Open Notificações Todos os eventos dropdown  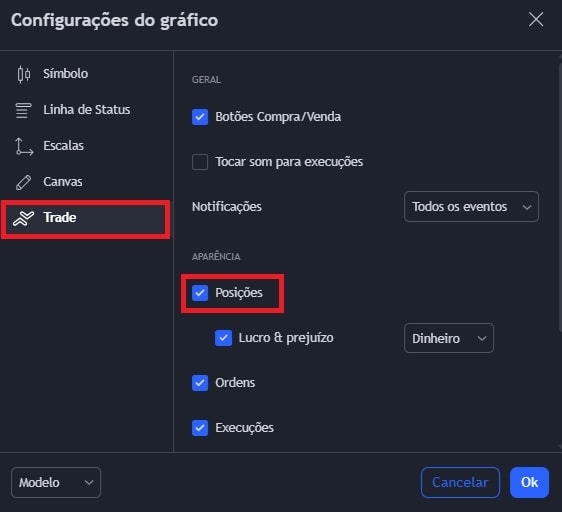pos(471,207)
